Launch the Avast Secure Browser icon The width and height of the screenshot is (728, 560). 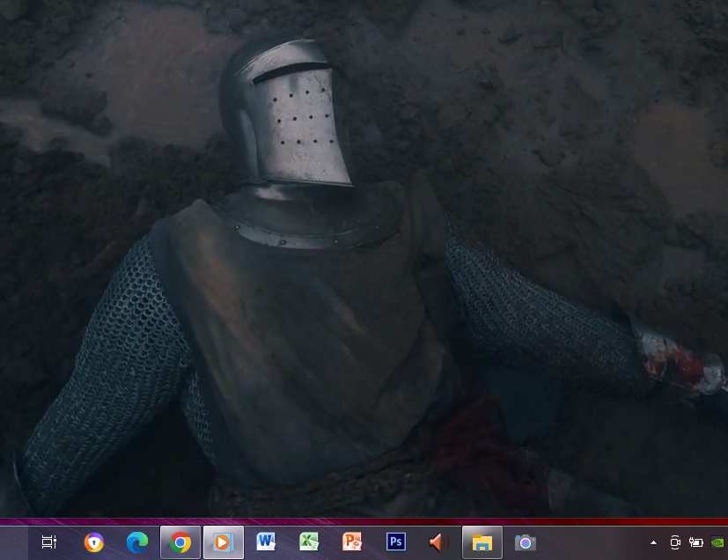coord(94,542)
